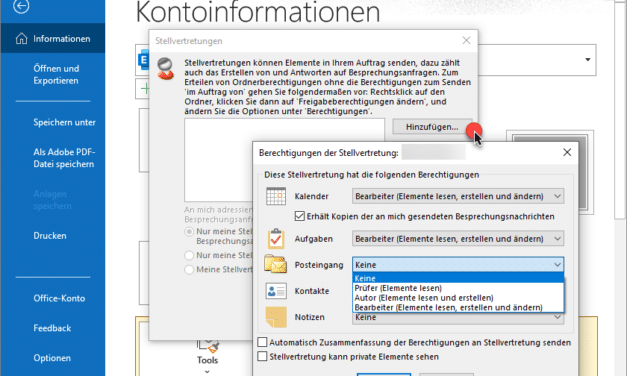
Task: Uncheck Erhält Kopien der Besprechungsnachrichten checkbox
Action: point(300,216)
